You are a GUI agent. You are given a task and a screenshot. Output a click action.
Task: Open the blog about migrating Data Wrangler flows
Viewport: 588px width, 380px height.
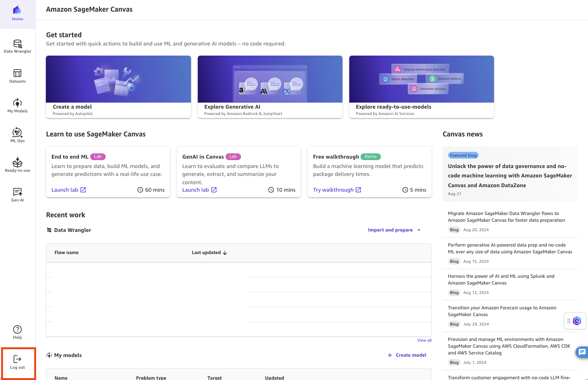506,217
